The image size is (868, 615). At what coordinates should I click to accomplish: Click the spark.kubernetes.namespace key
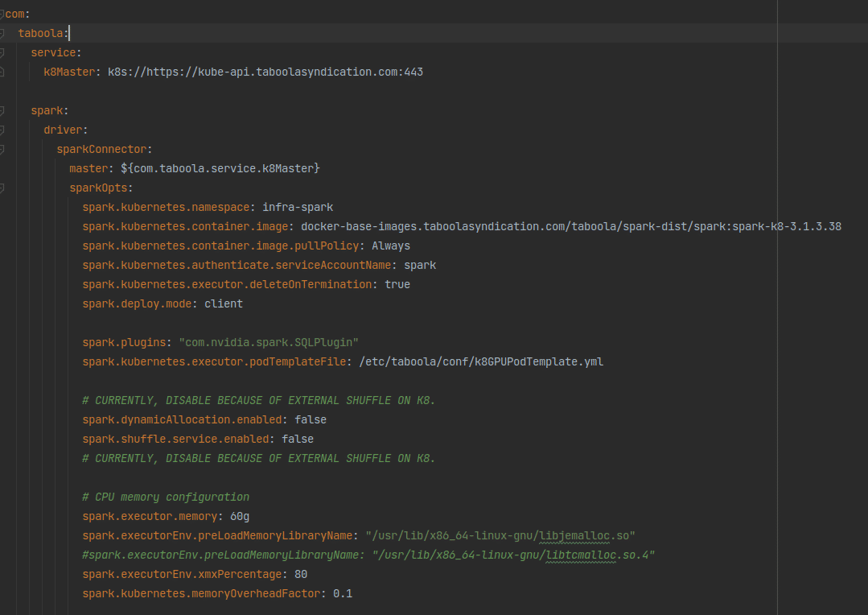pos(166,207)
